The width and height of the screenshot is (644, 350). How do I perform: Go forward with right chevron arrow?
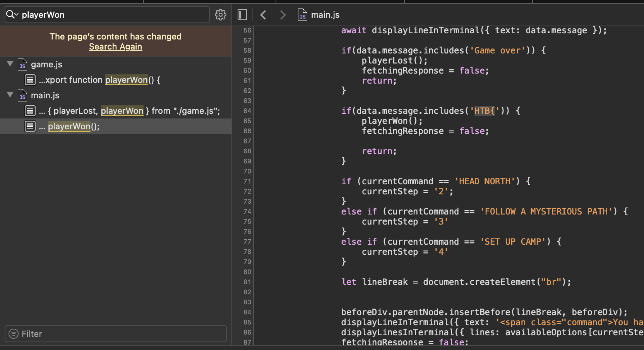pos(283,15)
